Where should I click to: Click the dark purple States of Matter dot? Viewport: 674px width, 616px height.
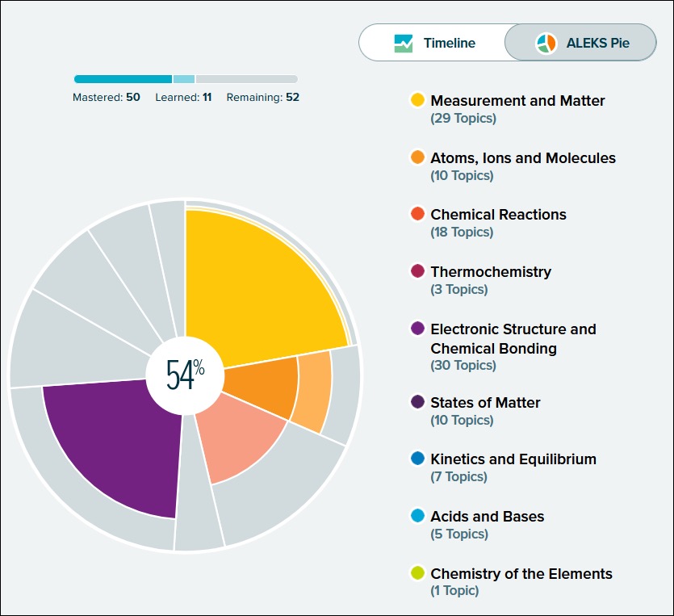417,402
